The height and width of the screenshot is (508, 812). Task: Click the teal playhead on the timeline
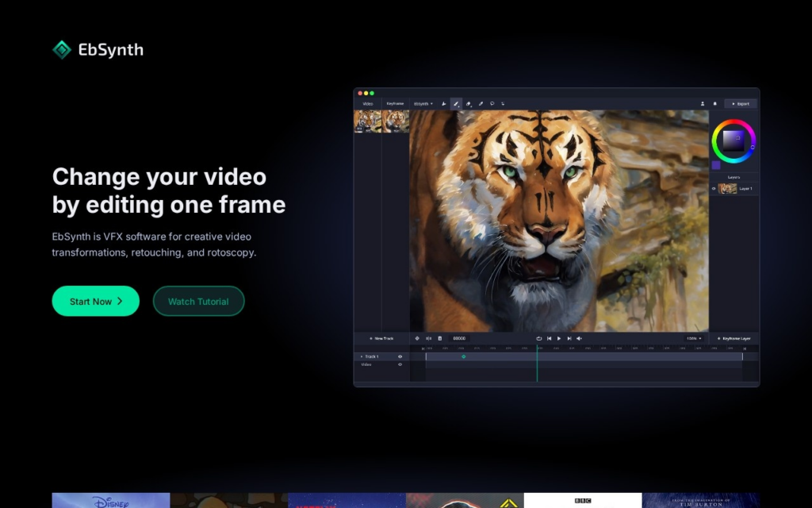[x=537, y=363]
